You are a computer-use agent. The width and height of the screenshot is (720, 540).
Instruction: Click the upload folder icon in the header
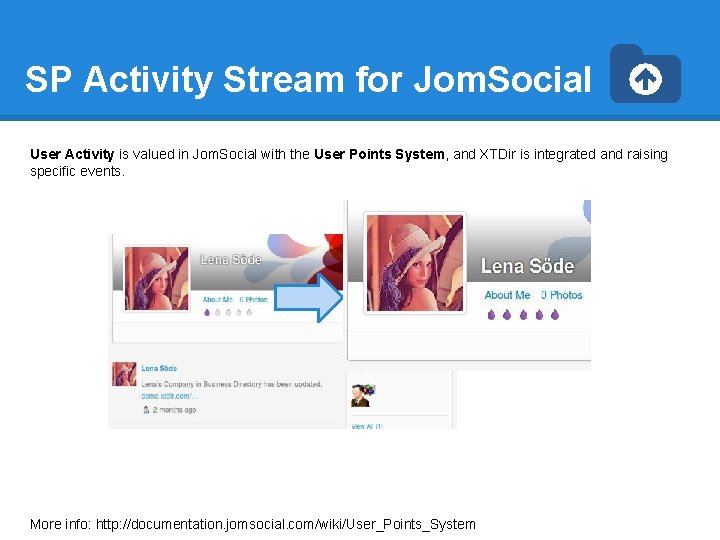(x=645, y=73)
